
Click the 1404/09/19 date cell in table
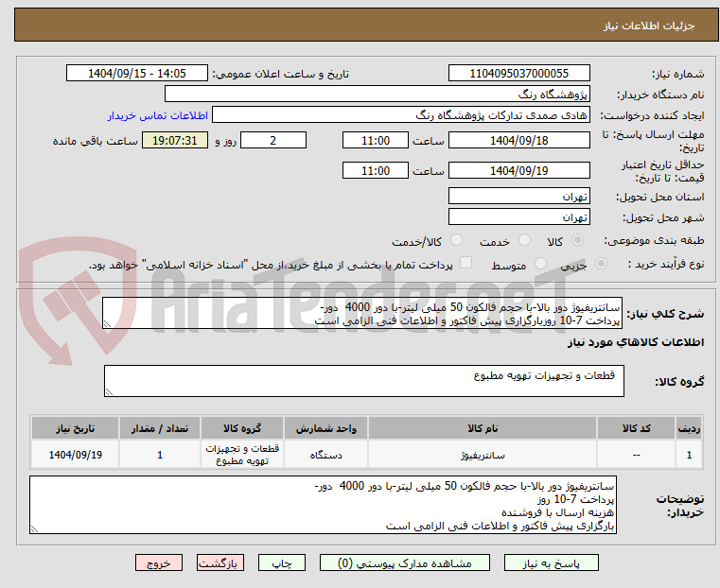coord(76,455)
